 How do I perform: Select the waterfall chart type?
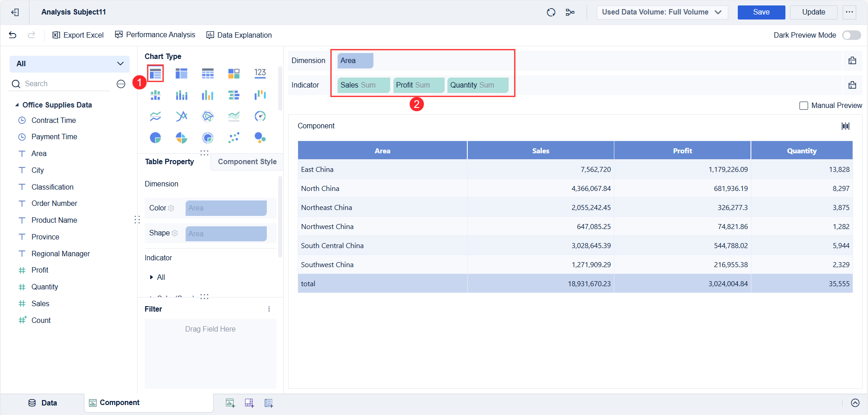click(260, 95)
